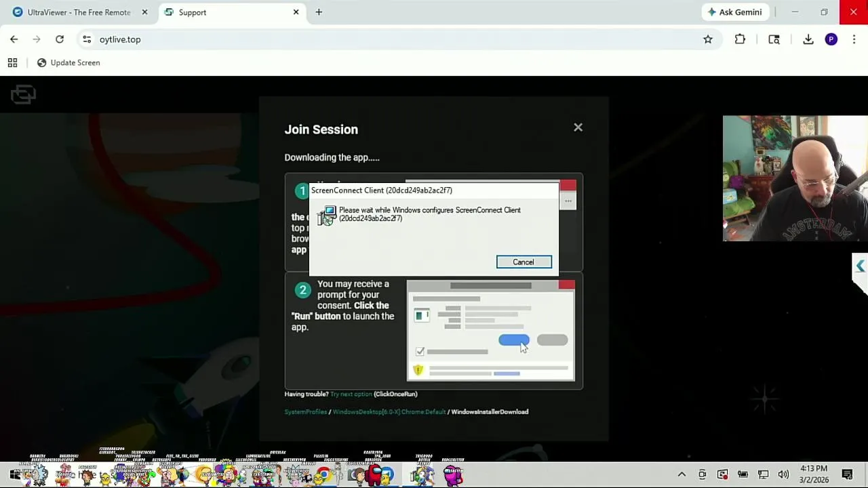Close the Join Session dialog with X
Viewport: 868px width, 488px height.
(578, 127)
